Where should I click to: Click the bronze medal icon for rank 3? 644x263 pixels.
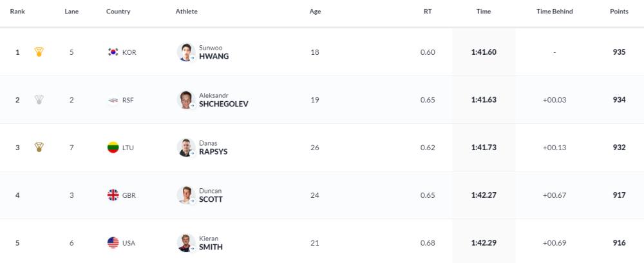click(39, 147)
